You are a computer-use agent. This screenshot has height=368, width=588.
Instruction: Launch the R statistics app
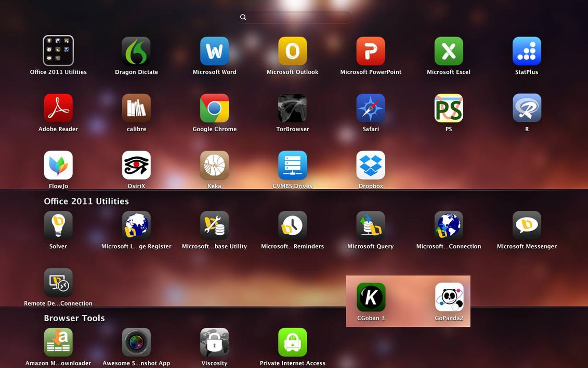(527, 108)
